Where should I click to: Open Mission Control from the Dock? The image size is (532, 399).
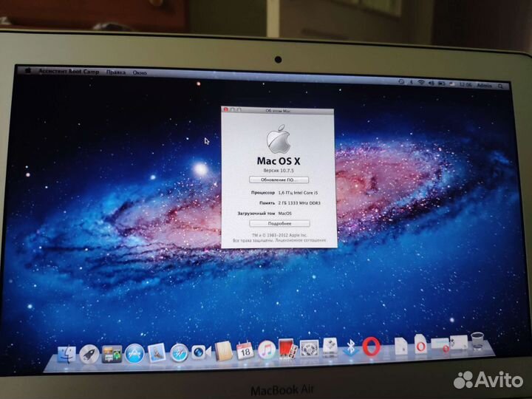click(x=112, y=354)
